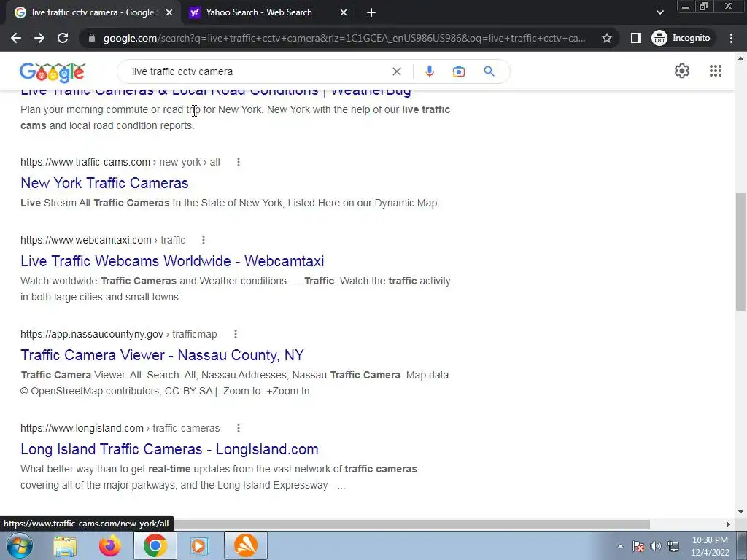
Task: Open the volume speaker control
Action: point(656,546)
